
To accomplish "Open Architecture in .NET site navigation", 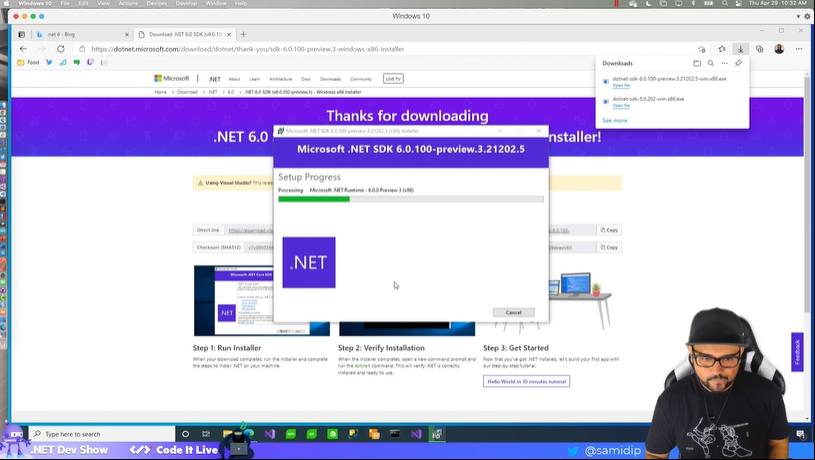I will click(280, 79).
